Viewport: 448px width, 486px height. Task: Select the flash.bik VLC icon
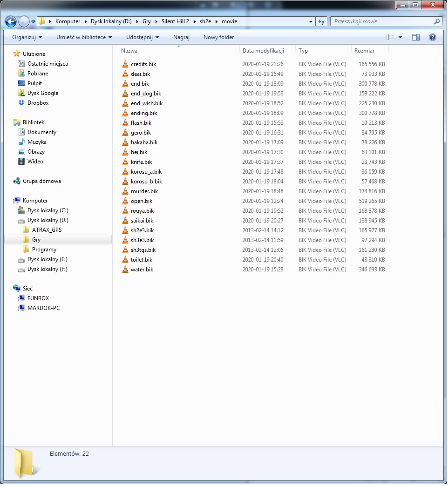125,122
